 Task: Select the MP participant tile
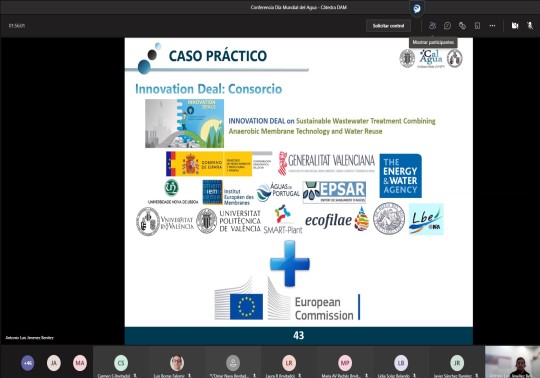pyautogui.click(x=345, y=362)
